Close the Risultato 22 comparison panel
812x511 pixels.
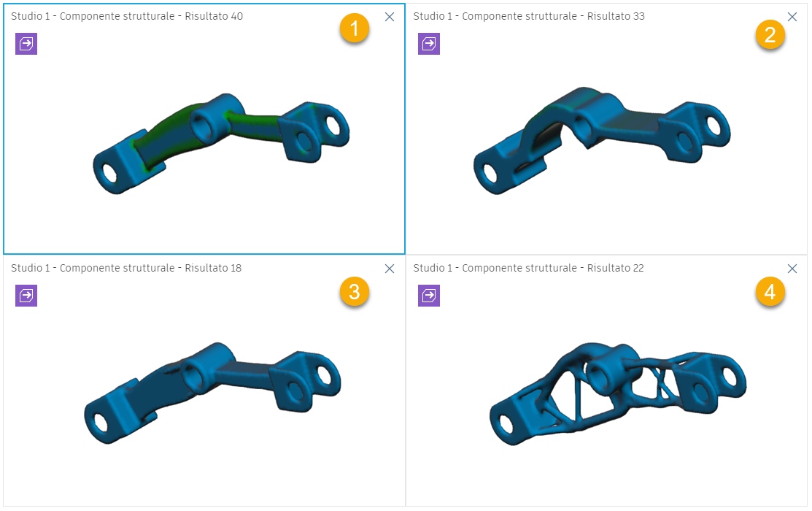coord(792,269)
